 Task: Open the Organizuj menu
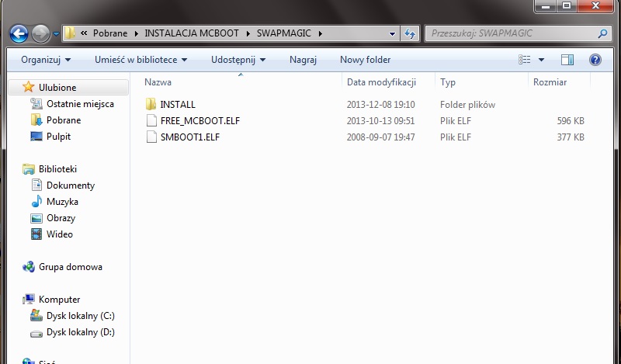[x=46, y=60]
